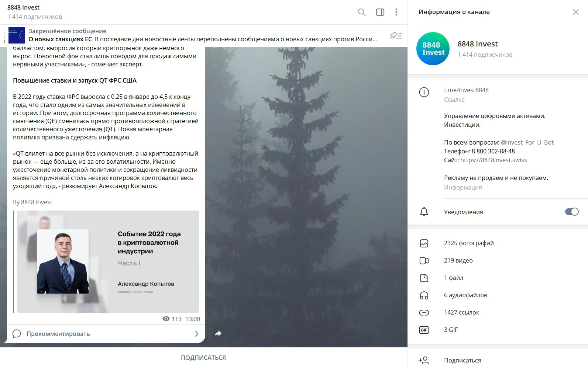Click the add-user subscribe icon
Image resolution: width=588 pixels, height=368 pixels.
coord(424,360)
